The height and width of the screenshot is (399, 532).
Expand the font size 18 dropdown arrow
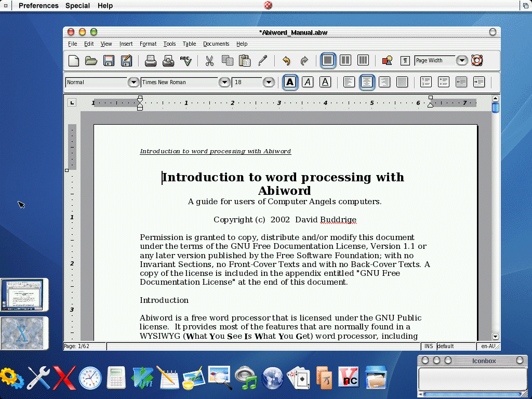point(269,82)
